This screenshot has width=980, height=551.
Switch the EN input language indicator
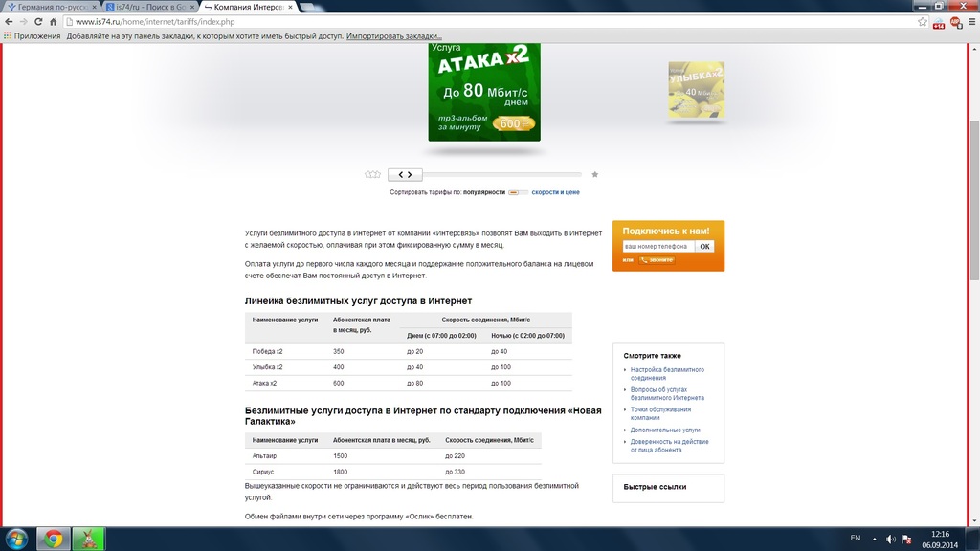point(856,538)
